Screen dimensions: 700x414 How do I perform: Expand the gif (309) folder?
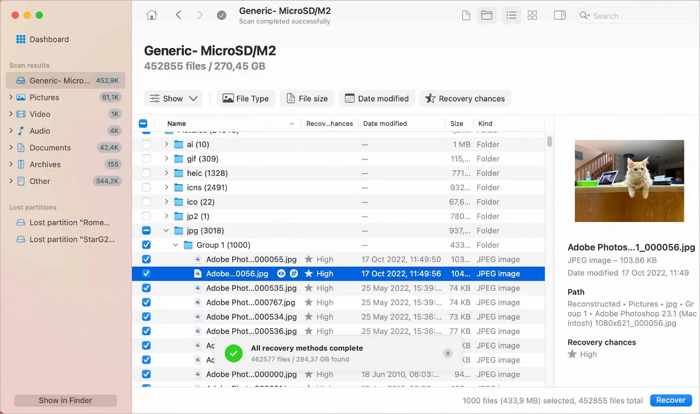point(166,159)
